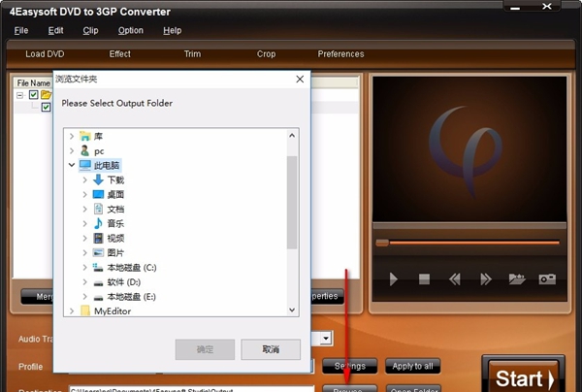Click the 取消 cancel button
Screen dimensions: 582x392
tap(271, 349)
